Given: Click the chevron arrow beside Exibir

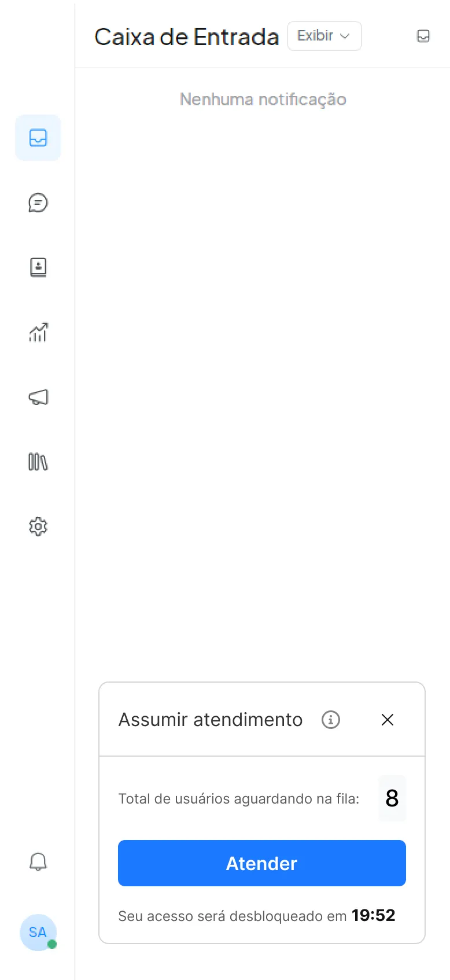Looking at the screenshot, I should (x=345, y=36).
